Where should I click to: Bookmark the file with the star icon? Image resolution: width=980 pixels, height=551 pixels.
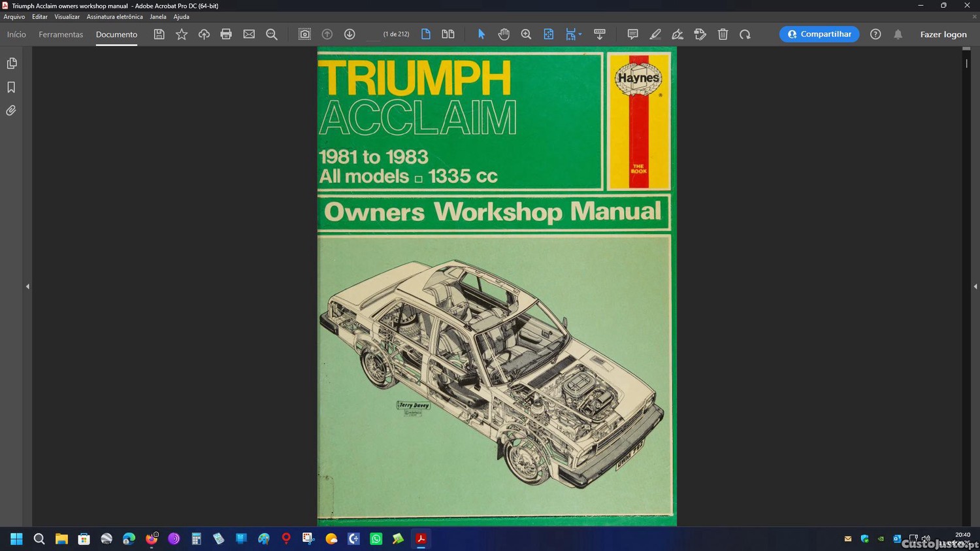182,34
